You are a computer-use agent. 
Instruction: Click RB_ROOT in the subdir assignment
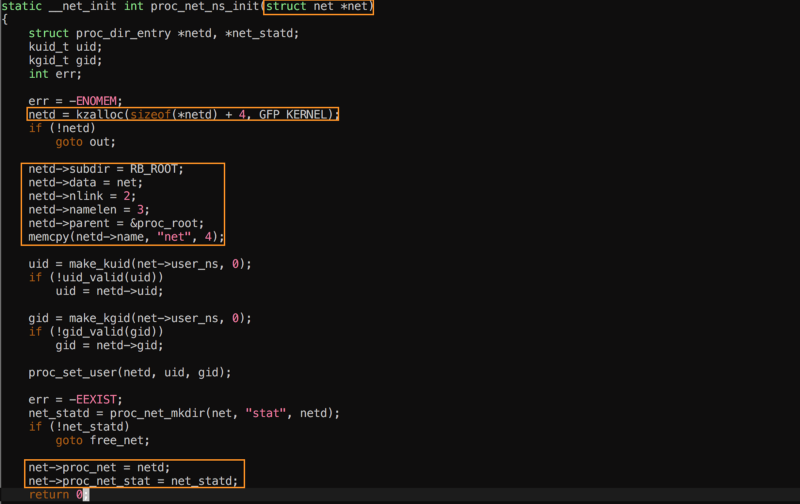[156, 168]
